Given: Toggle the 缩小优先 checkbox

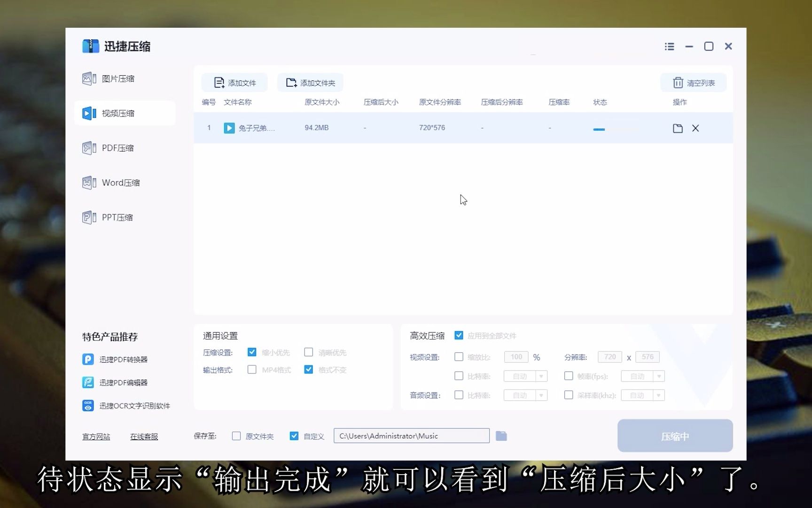Looking at the screenshot, I should point(252,352).
